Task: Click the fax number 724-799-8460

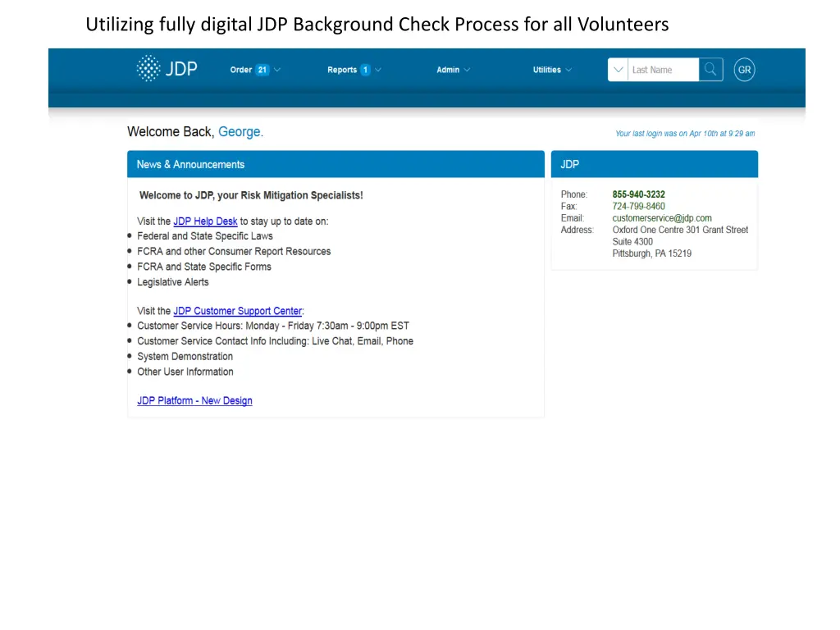Action: coord(638,206)
